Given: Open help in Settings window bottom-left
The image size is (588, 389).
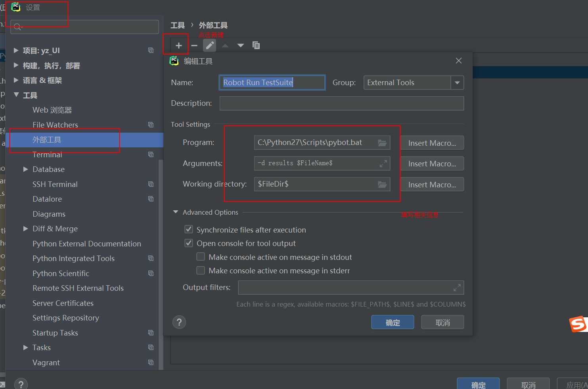Looking at the screenshot, I should 21,384.
